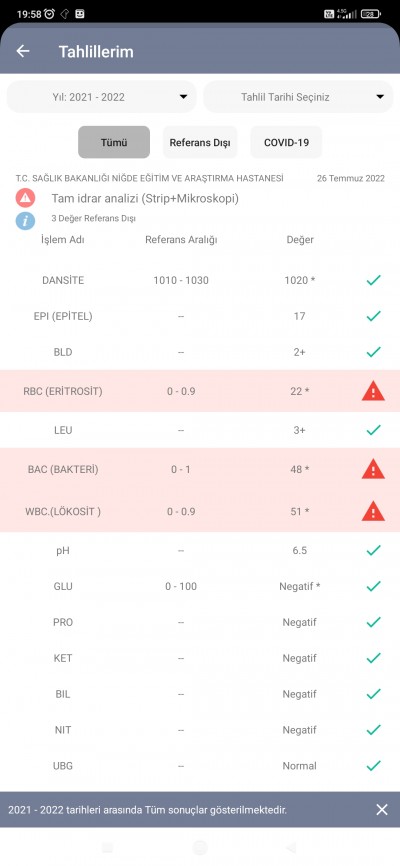Open the Tam idrar analizi test title
This screenshot has height=866, width=400.
(x=145, y=199)
